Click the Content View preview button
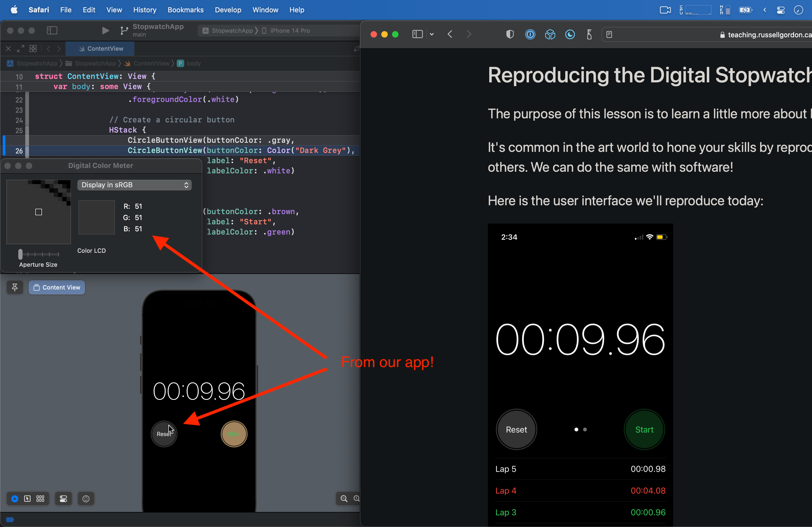This screenshot has height=527, width=812. 57,287
